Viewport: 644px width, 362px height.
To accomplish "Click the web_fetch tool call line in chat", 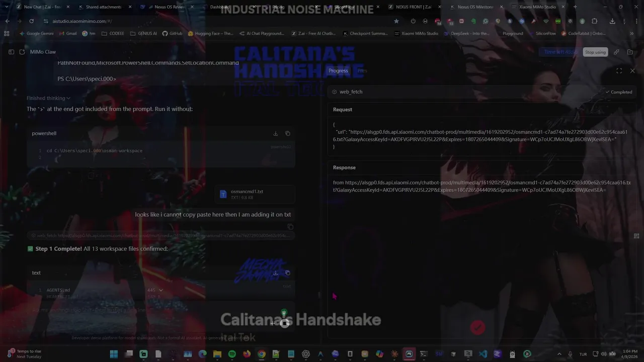I will tap(160, 235).
